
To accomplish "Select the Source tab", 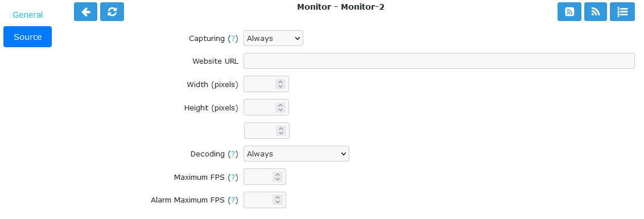I will [27, 36].
